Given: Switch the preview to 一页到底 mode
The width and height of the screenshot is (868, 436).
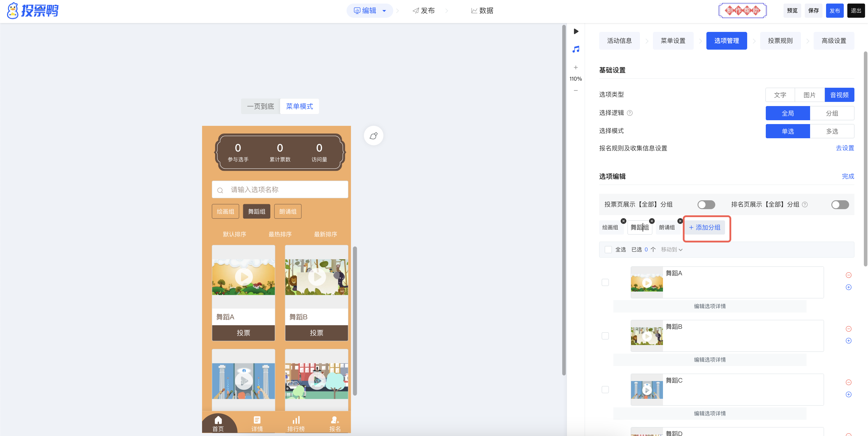Looking at the screenshot, I should click(261, 106).
